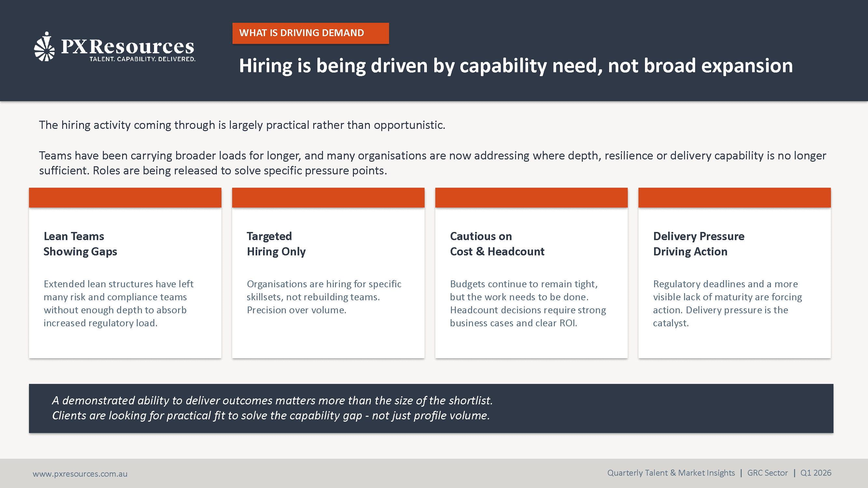Click the PX Resources starburst logo icon

point(44,47)
